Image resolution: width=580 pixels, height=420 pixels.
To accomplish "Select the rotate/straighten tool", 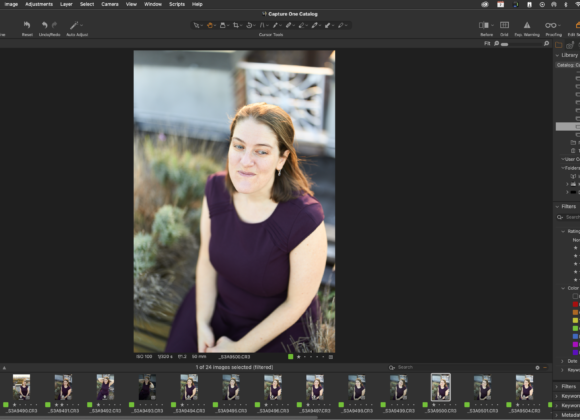I will click(x=249, y=25).
